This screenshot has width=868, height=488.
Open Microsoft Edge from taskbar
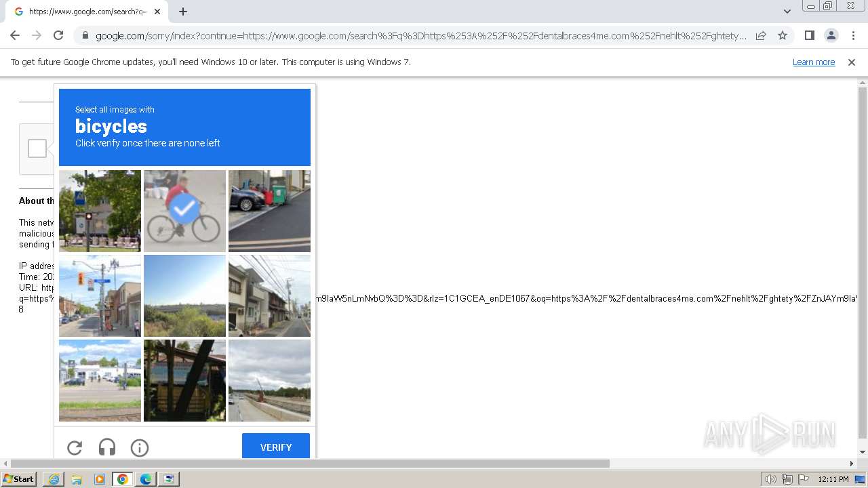(x=146, y=479)
